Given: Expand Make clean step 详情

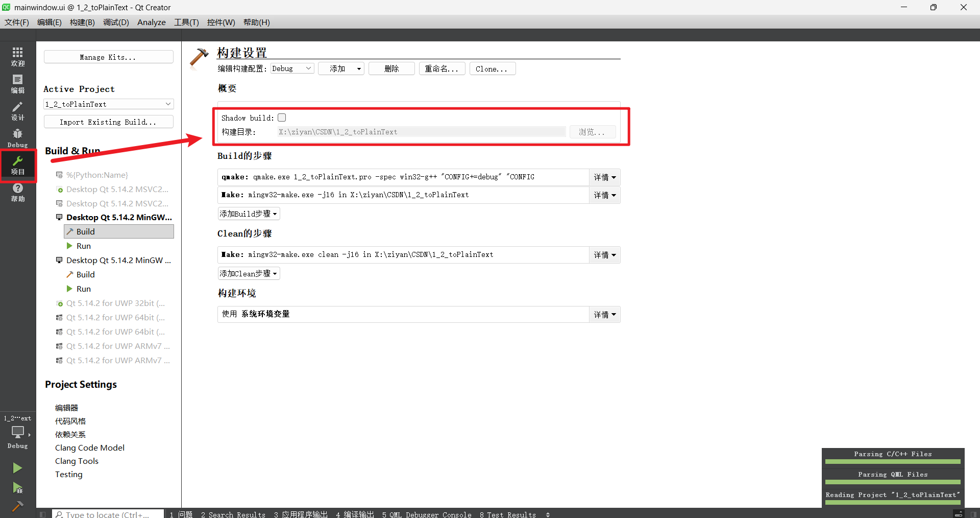Looking at the screenshot, I should coord(605,255).
